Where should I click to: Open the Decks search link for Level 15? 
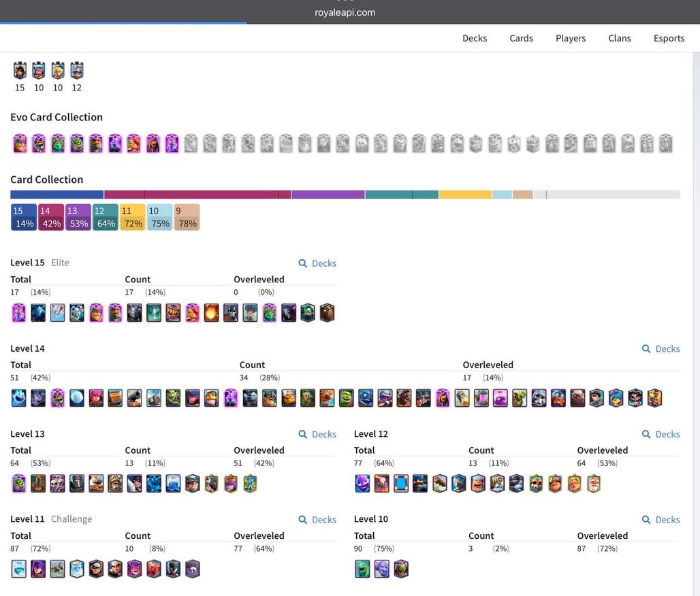317,263
